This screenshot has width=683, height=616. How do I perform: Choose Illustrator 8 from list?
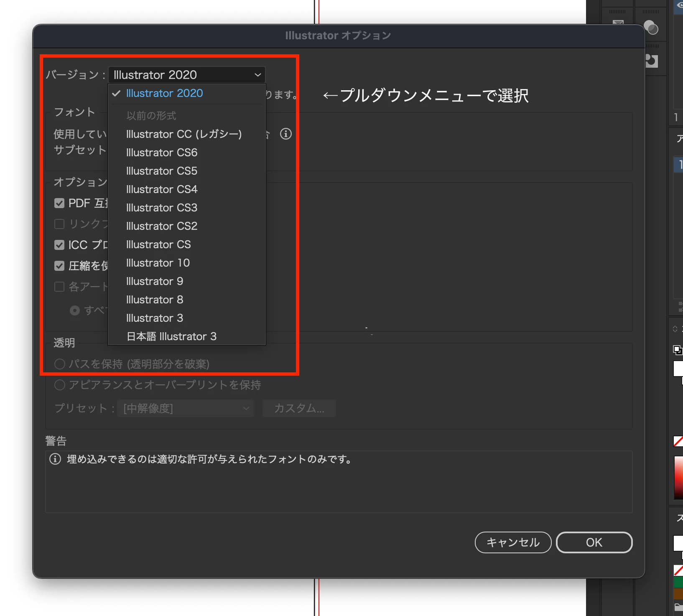tap(186, 300)
